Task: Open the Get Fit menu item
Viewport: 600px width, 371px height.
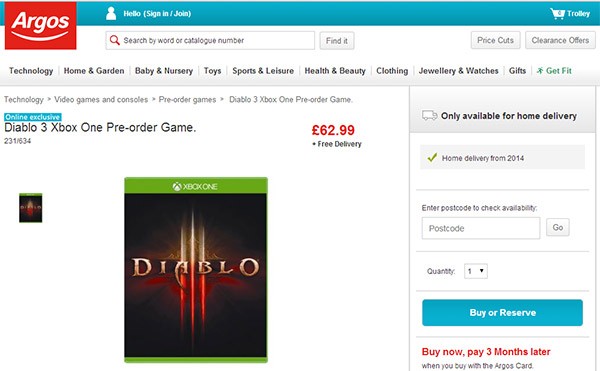Action: click(554, 71)
